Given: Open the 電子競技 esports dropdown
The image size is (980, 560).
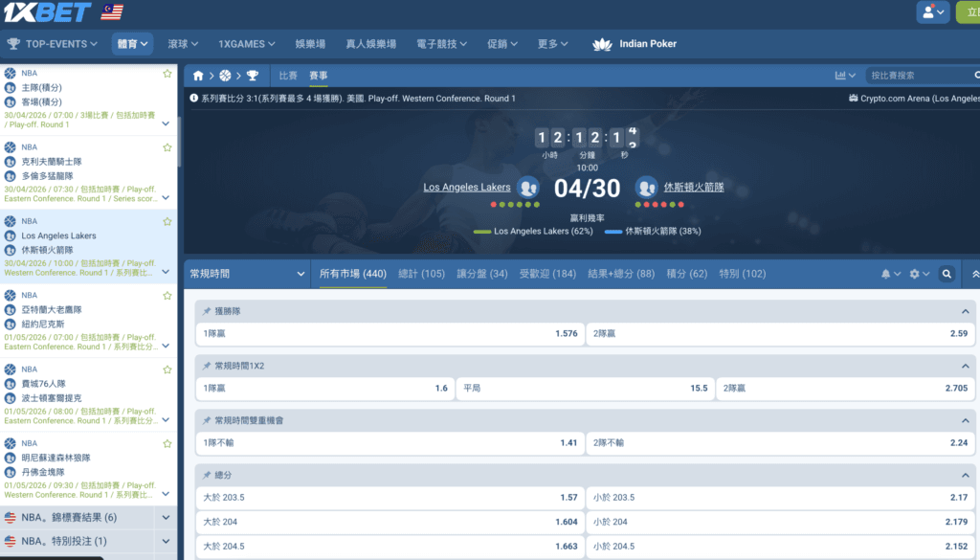Looking at the screenshot, I should click(441, 44).
